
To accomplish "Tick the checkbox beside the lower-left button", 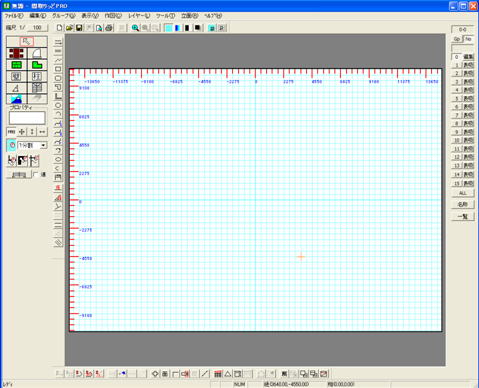I will pos(36,174).
